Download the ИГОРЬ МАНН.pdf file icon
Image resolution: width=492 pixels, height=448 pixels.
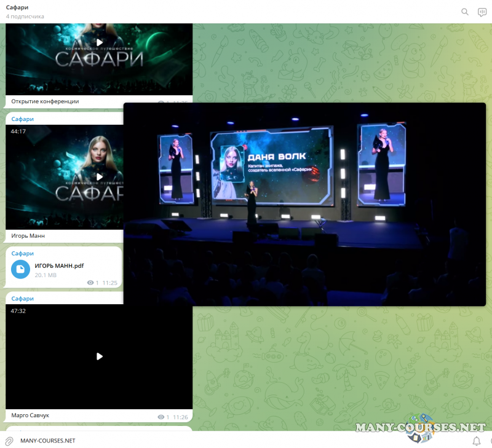tap(20, 269)
